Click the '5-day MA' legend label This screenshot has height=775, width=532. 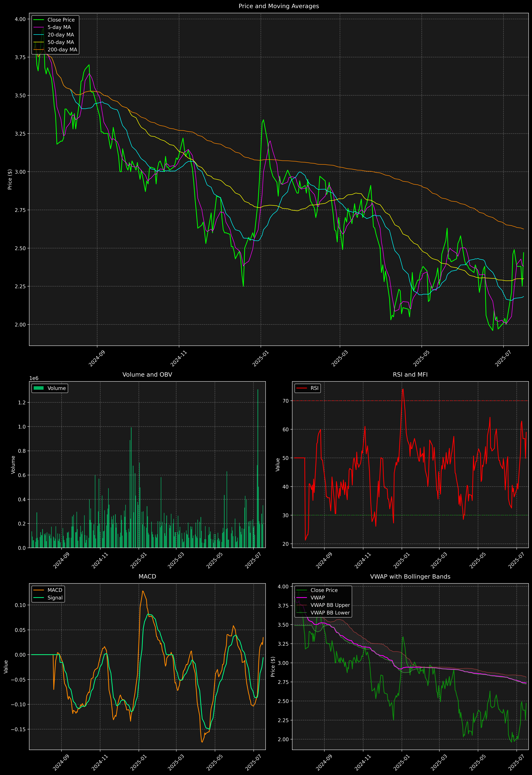click(59, 27)
